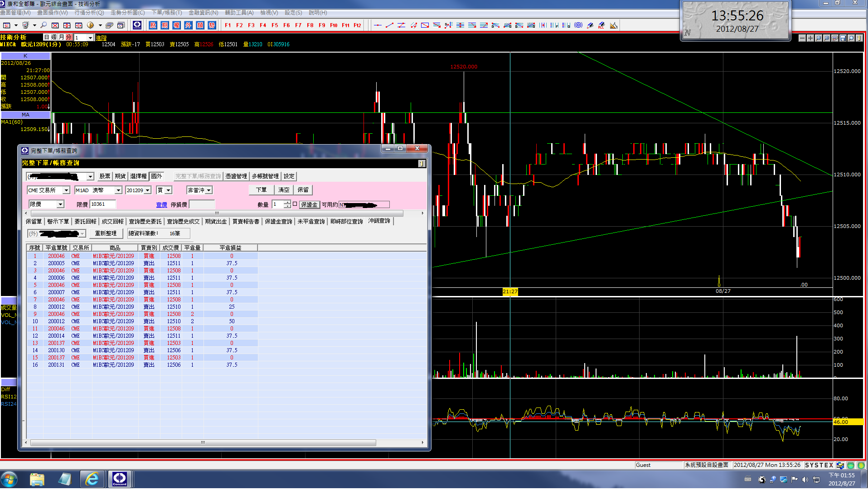Viewport: 868px width, 490px height.
Task: Select the rectangle drawing tool
Action: point(425,25)
